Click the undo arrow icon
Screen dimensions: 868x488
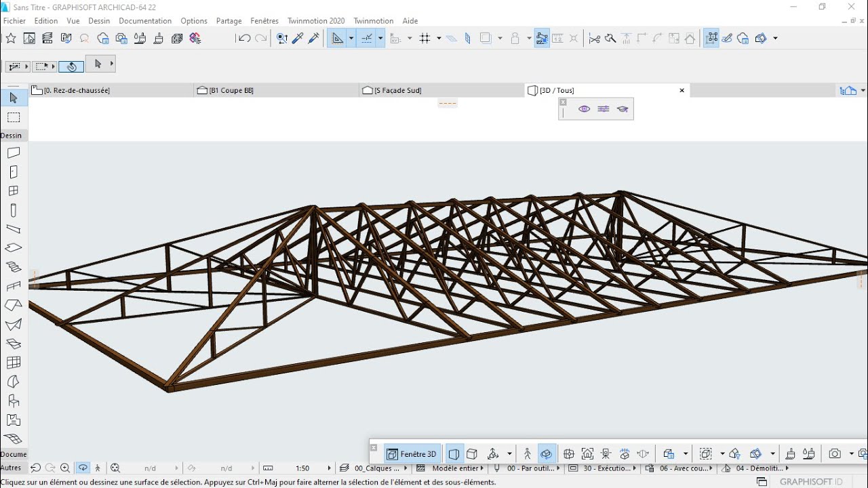[x=244, y=39]
